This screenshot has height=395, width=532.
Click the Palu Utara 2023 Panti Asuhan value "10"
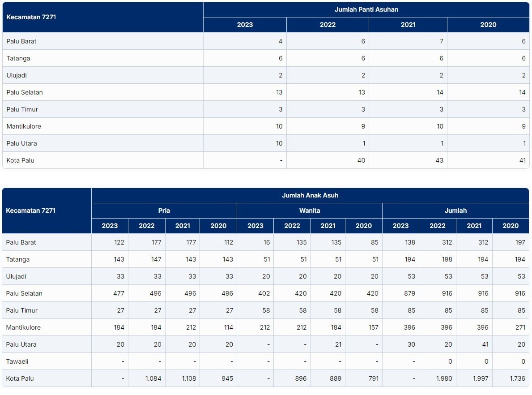279,143
